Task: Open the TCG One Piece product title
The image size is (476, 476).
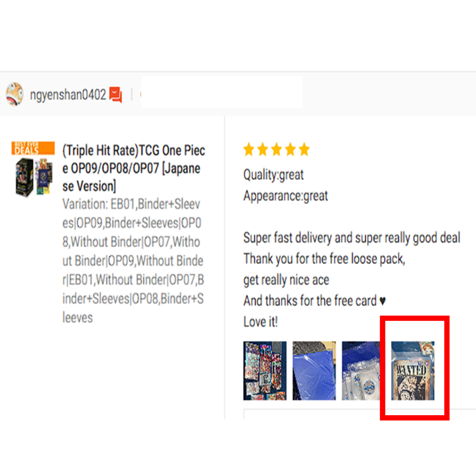Action: [133, 168]
